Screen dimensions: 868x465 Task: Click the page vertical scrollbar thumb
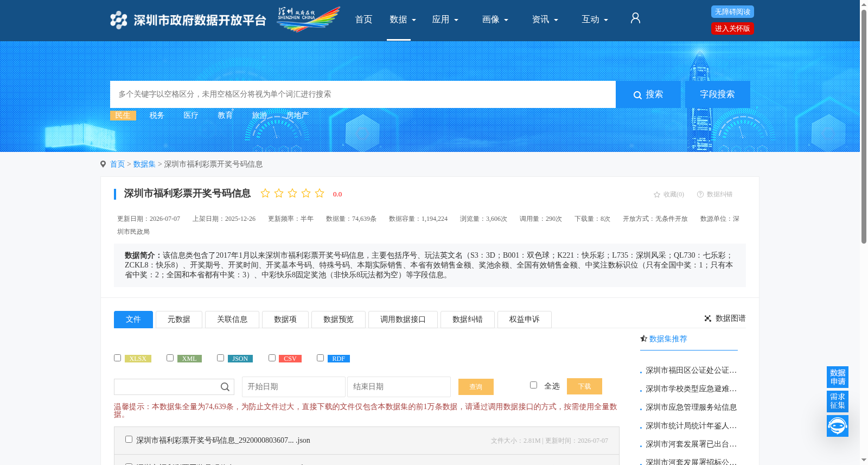tap(864, 126)
